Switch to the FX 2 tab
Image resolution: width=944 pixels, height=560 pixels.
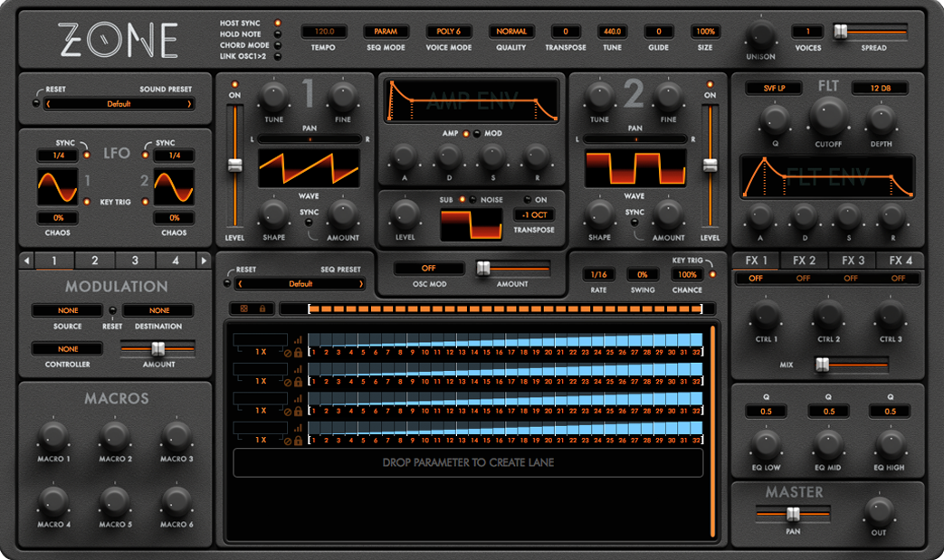tap(804, 261)
